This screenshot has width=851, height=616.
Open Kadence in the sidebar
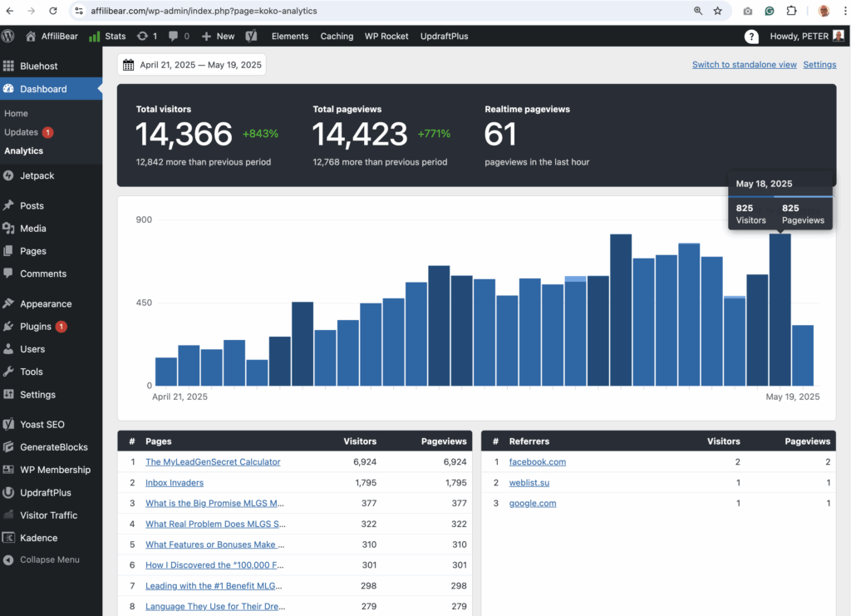point(51,539)
